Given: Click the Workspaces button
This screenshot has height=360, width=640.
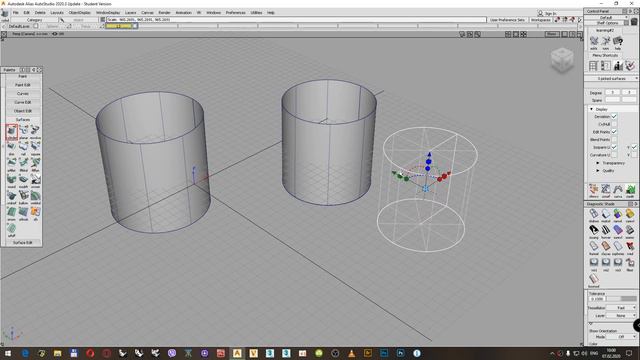Looking at the screenshot, I should 541,20.
